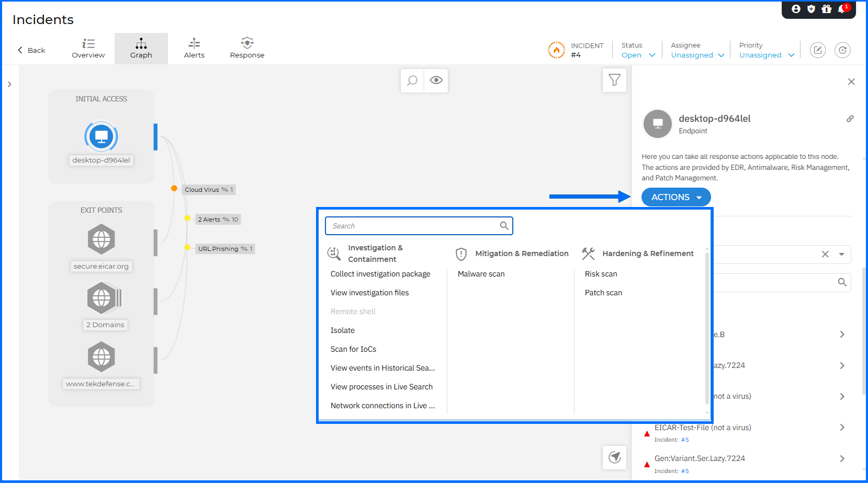
Task: Click the actions Search input field
Action: click(x=413, y=226)
